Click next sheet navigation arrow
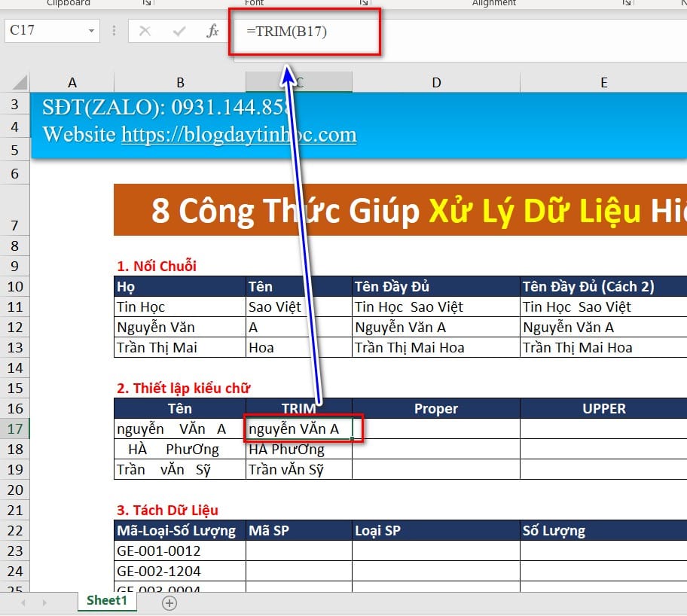Screen dimensions: 687x616 44,603
